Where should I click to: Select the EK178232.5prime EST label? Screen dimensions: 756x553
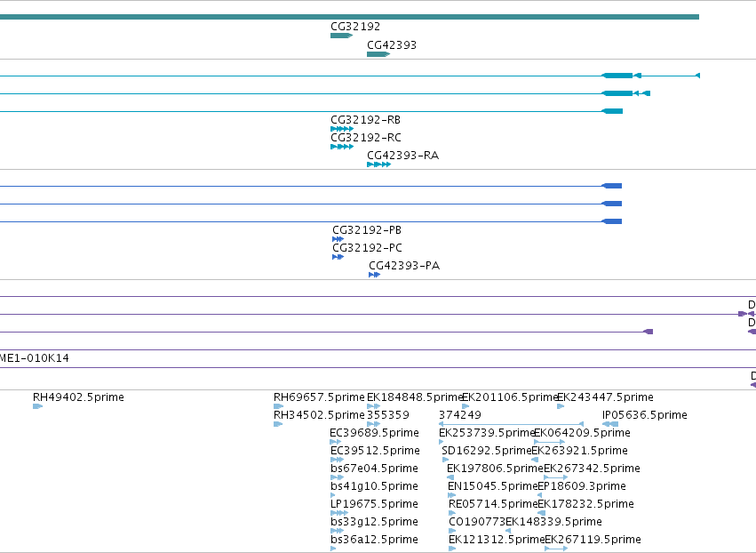pyautogui.click(x=585, y=504)
